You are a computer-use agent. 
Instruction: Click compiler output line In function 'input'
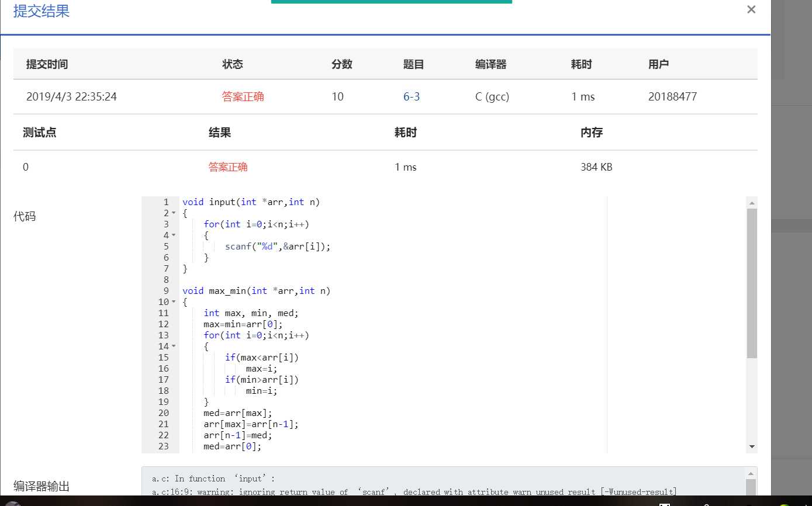213,479
